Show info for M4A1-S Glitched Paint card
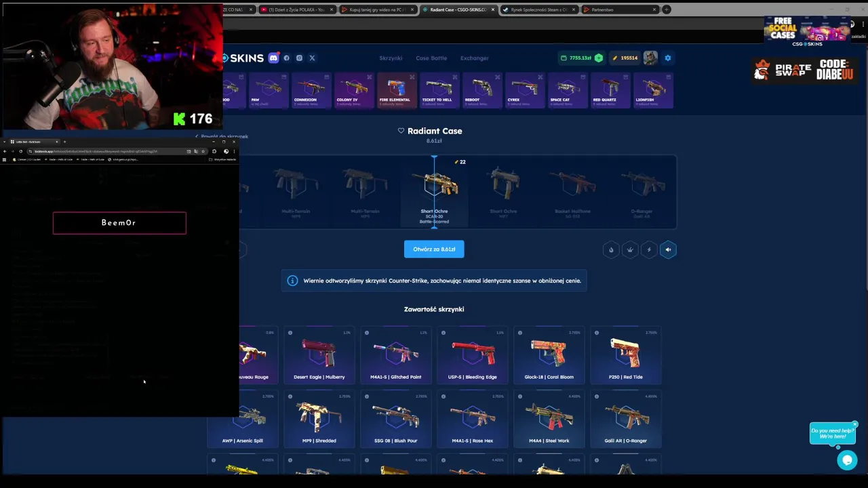 367,333
